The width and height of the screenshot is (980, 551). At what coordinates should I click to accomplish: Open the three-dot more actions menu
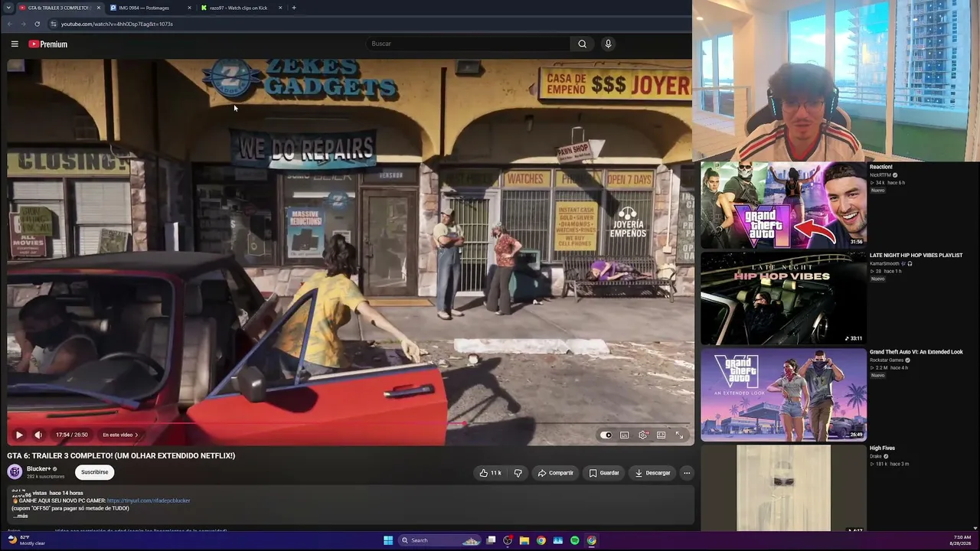click(687, 473)
